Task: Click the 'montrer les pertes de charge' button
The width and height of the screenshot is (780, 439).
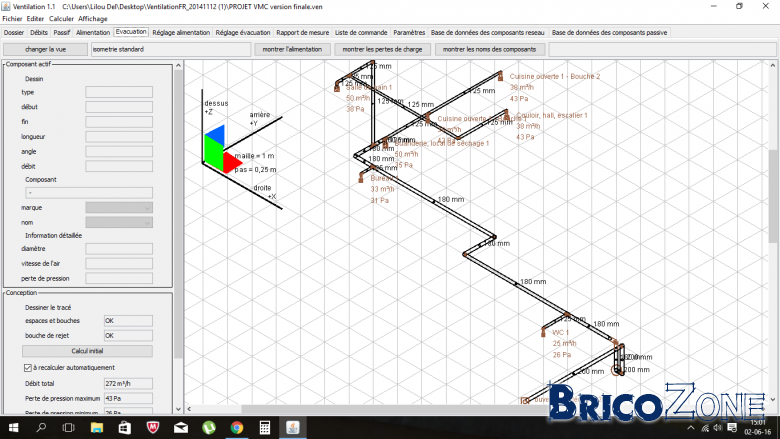Action: [382, 49]
